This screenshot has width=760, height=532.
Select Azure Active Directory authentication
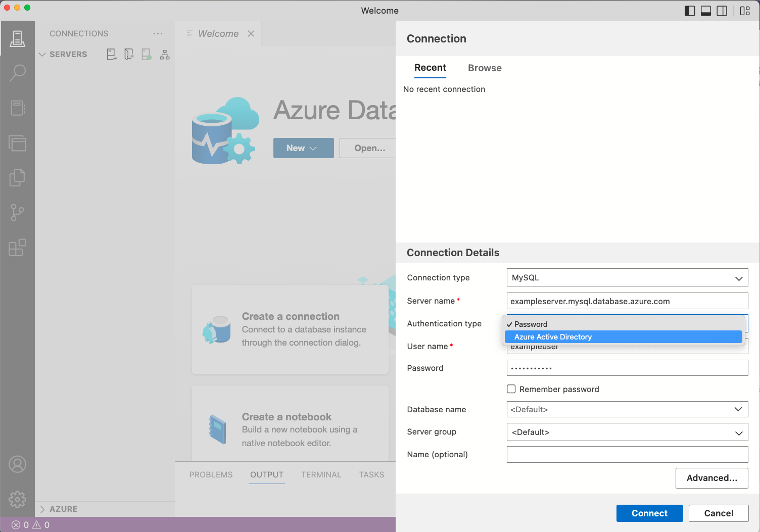point(552,336)
